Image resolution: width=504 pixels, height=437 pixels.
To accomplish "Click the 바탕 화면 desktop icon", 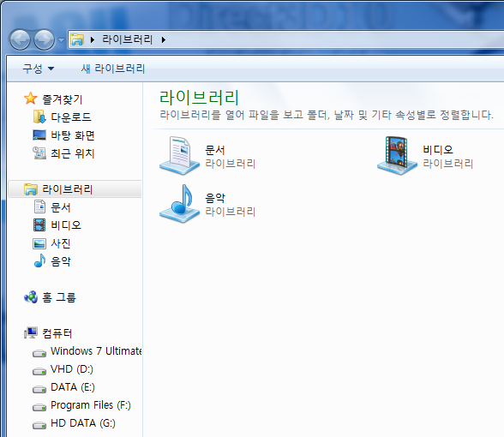I will 39,135.
